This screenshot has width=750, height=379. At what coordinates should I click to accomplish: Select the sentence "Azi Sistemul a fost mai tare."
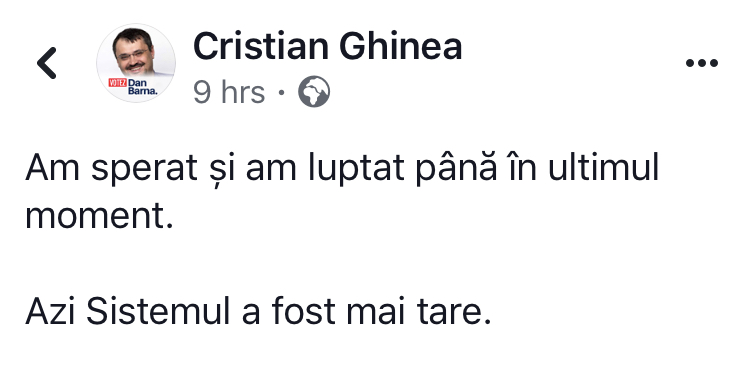[x=258, y=312]
